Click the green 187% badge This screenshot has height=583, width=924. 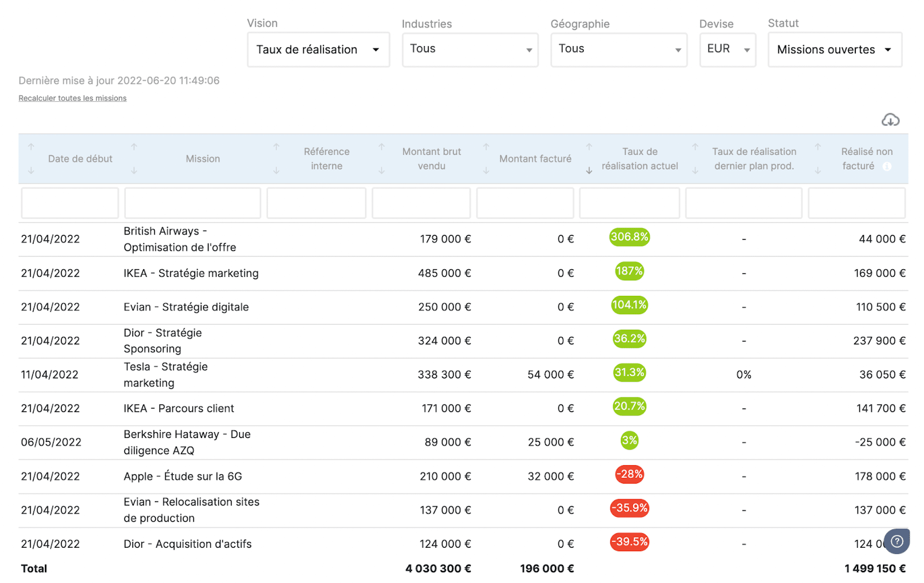click(x=629, y=271)
